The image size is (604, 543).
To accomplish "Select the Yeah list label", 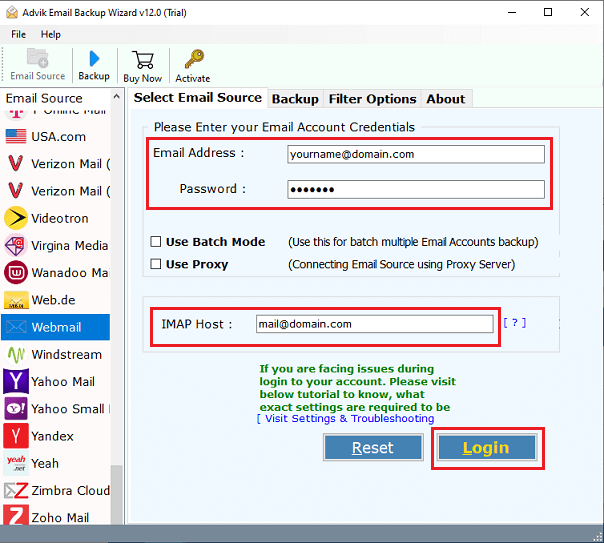I will (45, 463).
